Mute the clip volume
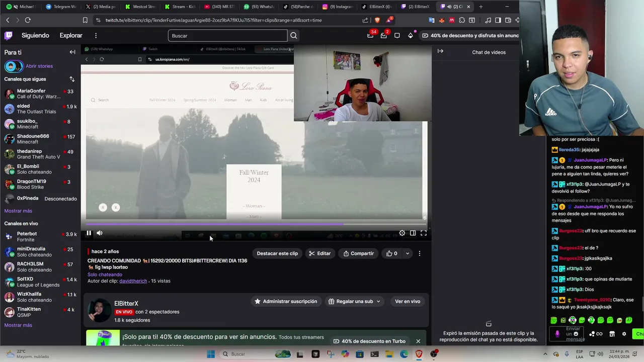This screenshot has width=644, height=362. pos(100,233)
